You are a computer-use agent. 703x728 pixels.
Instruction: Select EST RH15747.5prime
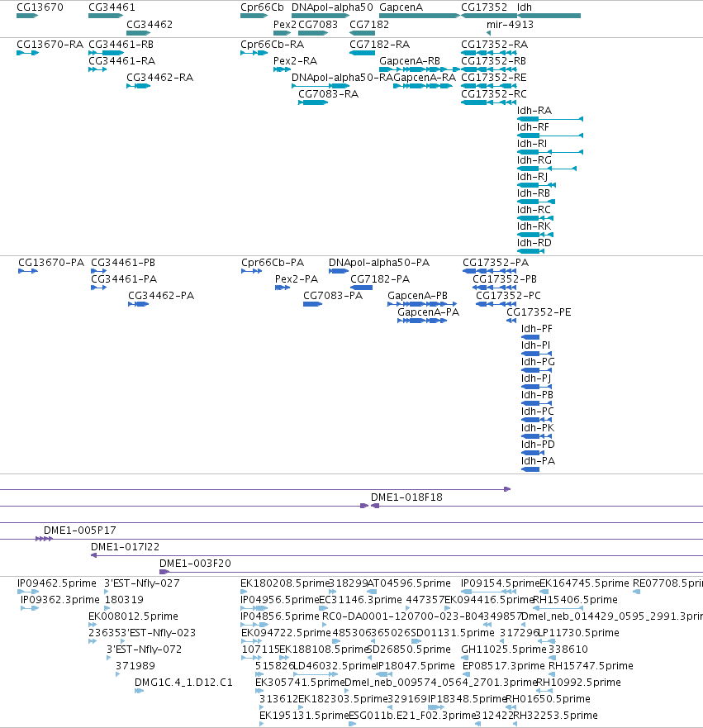[552, 674]
